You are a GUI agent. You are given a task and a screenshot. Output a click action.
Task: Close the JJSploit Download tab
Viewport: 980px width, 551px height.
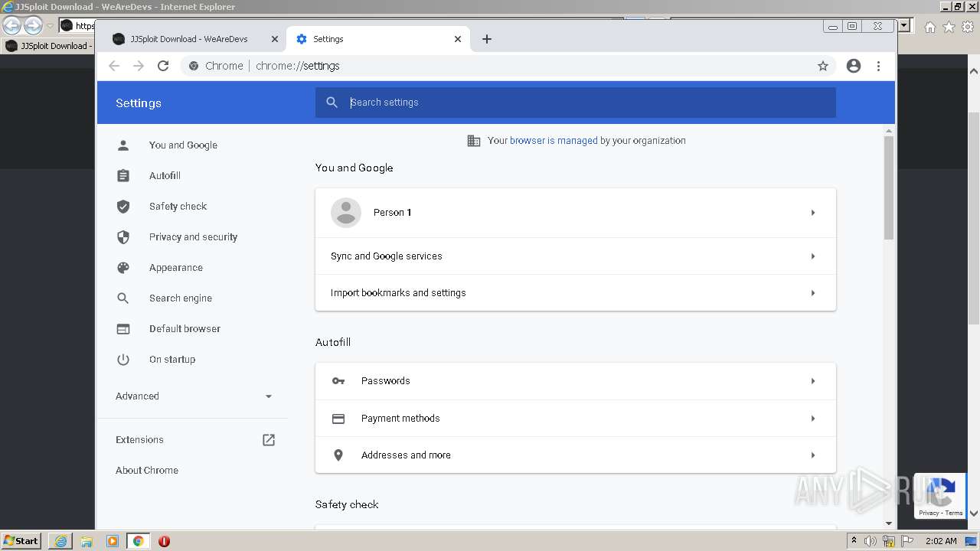click(x=275, y=39)
